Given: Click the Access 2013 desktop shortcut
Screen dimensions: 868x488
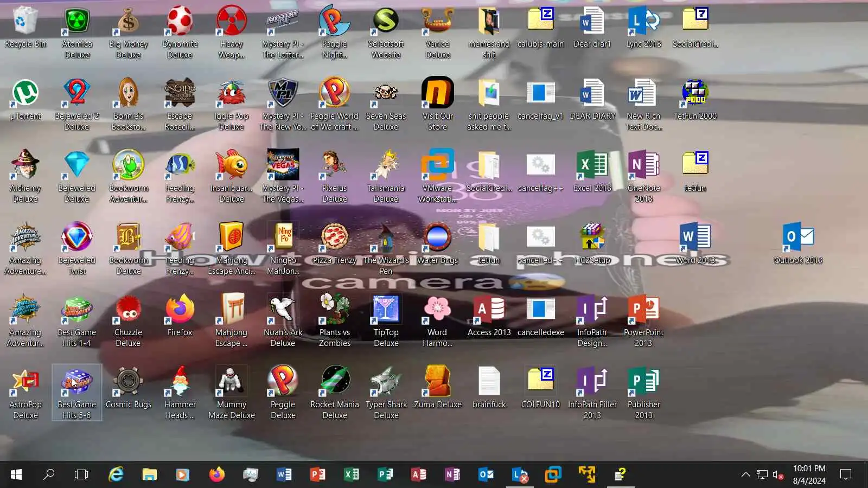Looking at the screenshot, I should coord(489,316).
